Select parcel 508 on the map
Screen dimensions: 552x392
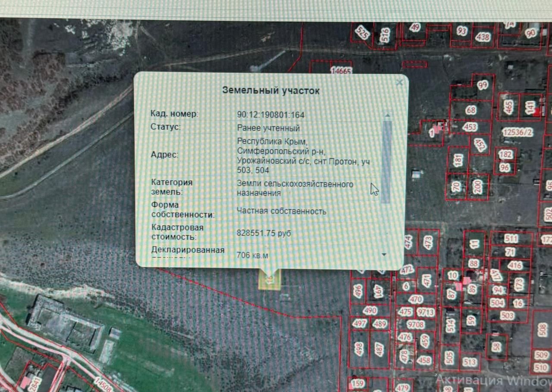pyautogui.click(x=542, y=330)
